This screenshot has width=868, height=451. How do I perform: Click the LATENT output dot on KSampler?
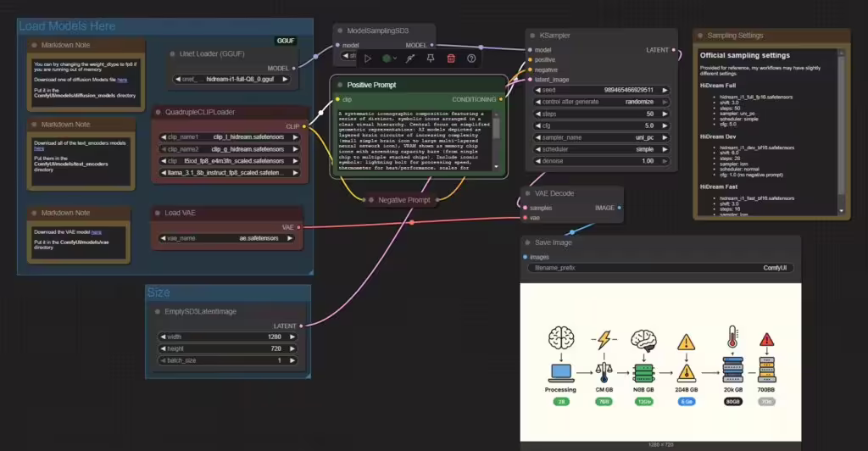674,50
